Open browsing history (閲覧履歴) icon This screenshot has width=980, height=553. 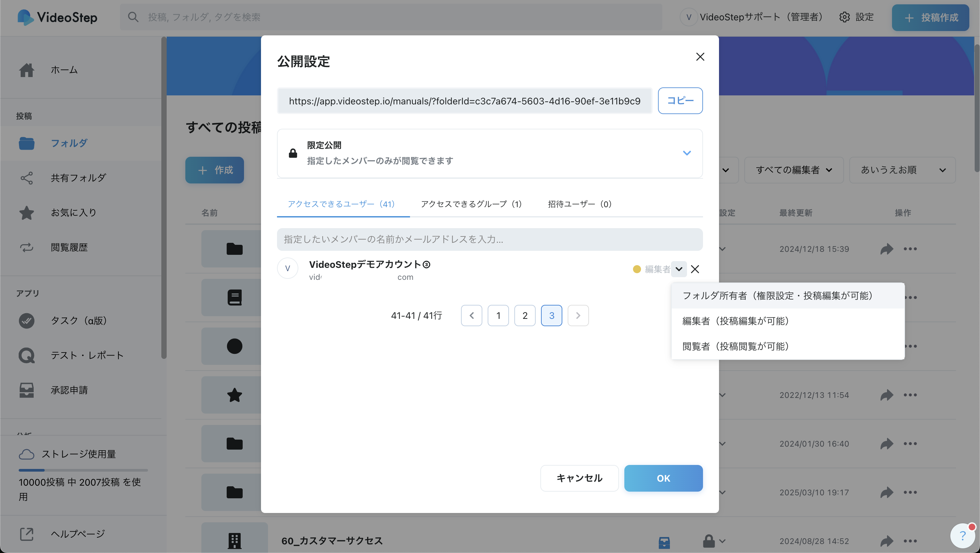[27, 247]
